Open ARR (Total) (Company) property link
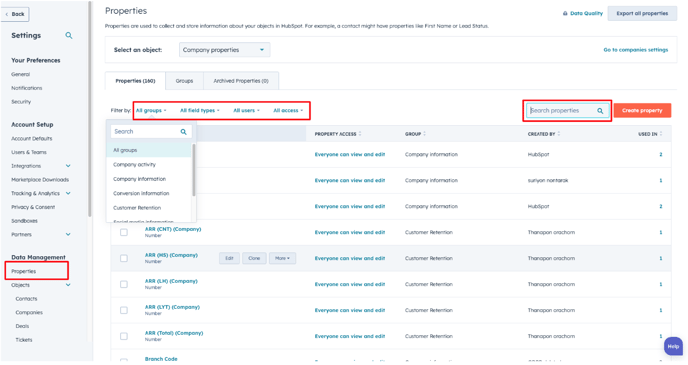This screenshot has width=688, height=365. pyautogui.click(x=174, y=333)
